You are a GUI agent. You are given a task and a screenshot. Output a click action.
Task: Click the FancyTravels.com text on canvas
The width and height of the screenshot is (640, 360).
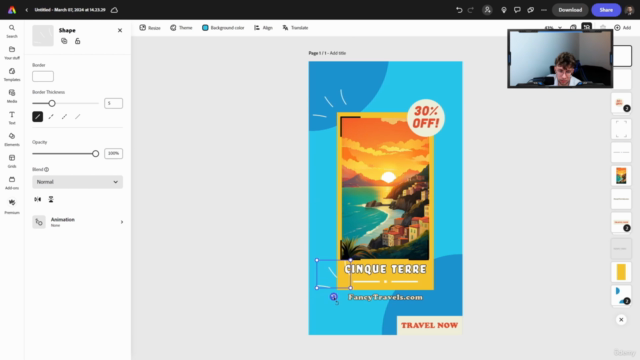(x=385, y=297)
